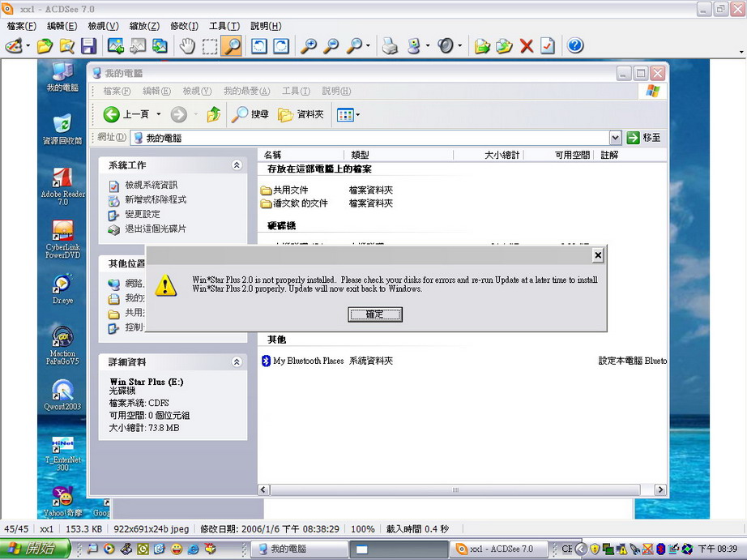Click the Bluetooth system tray icon
The image size is (747, 560).
pos(660,549)
